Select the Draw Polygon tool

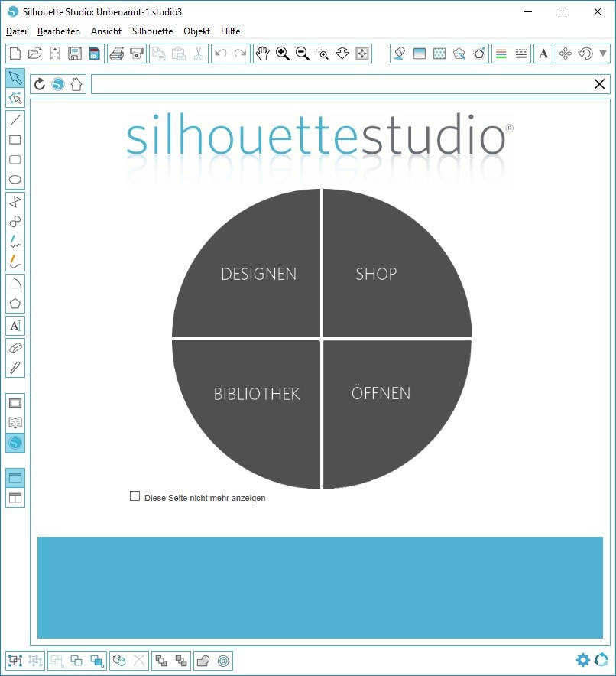[15, 201]
